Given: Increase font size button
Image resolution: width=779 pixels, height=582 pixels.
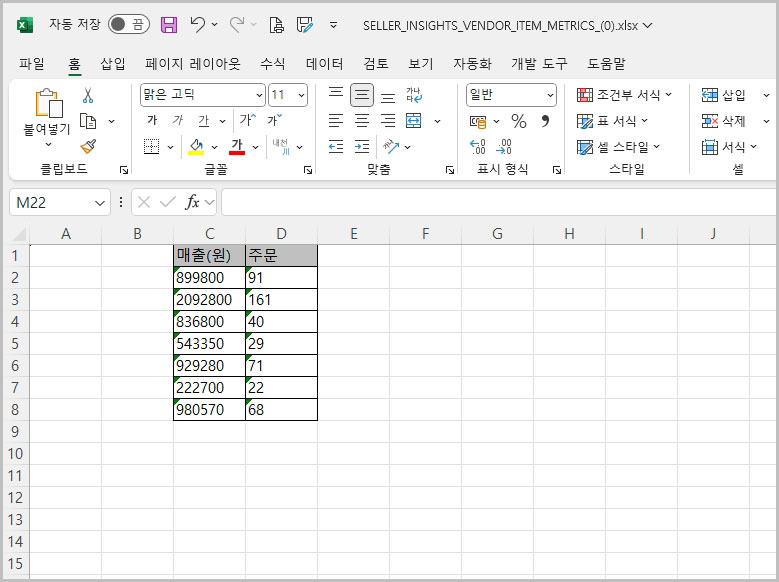Looking at the screenshot, I should tap(247, 120).
